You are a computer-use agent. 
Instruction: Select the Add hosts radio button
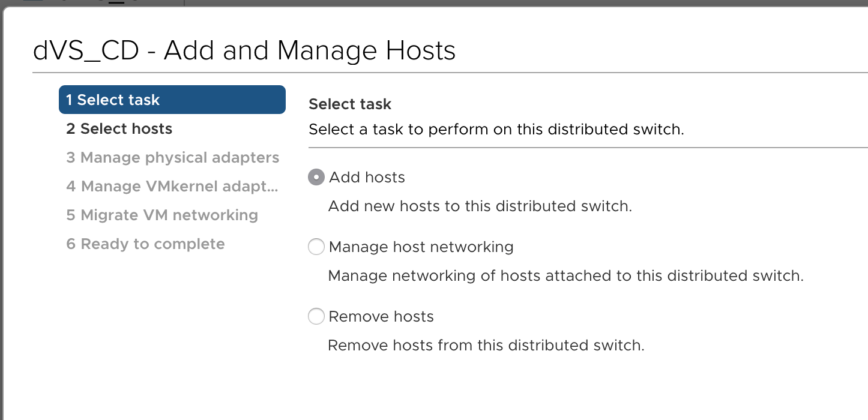316,178
